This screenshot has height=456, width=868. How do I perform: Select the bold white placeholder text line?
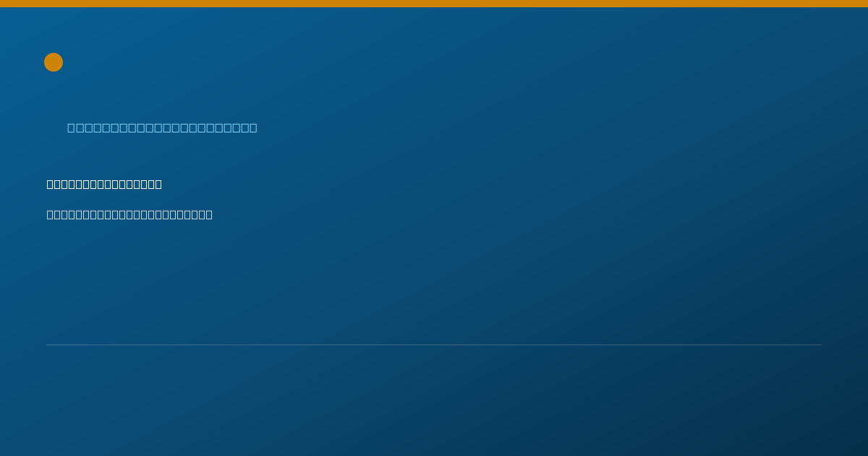tap(104, 184)
